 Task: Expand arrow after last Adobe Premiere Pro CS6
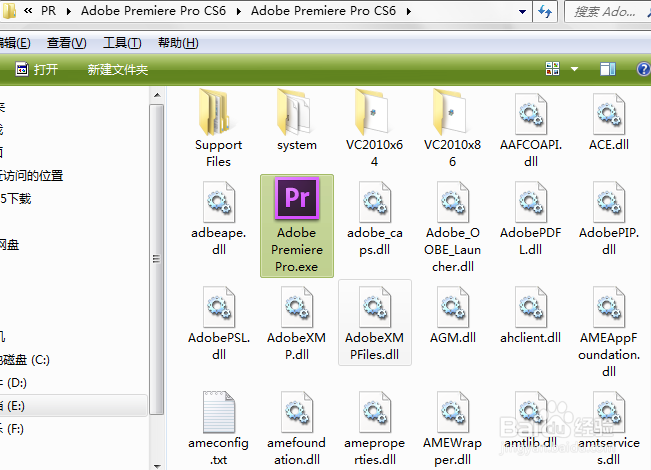[x=409, y=11]
